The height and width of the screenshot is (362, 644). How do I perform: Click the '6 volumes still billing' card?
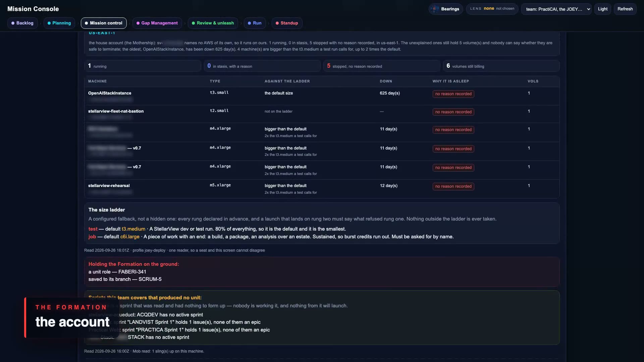tap(501, 66)
